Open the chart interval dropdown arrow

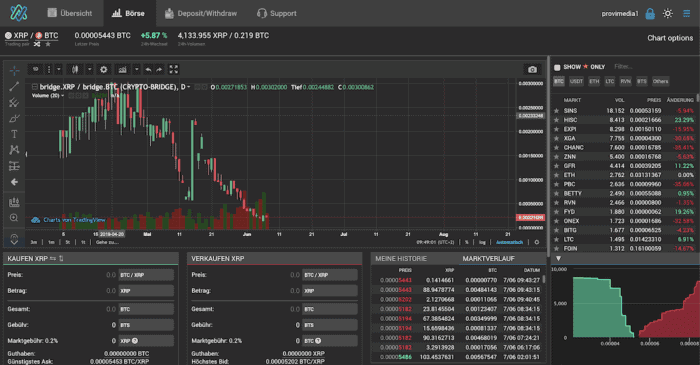pos(58,70)
